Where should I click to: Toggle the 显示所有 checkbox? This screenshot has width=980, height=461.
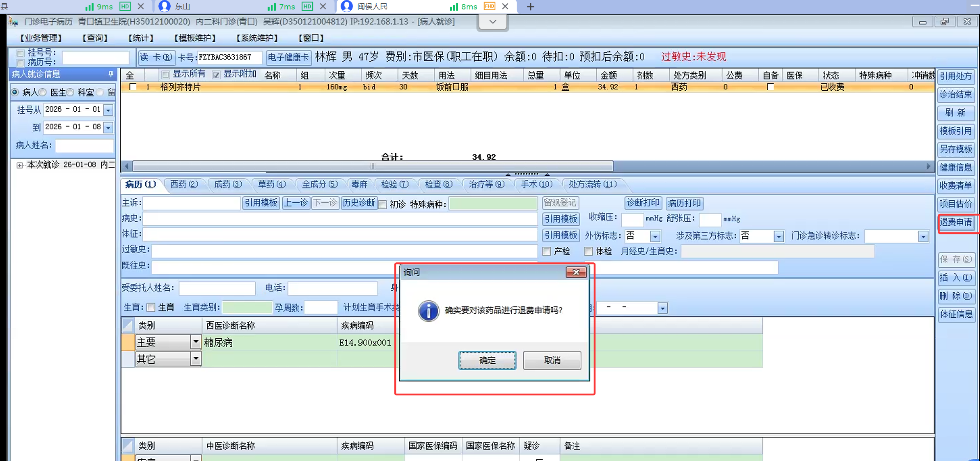click(165, 75)
